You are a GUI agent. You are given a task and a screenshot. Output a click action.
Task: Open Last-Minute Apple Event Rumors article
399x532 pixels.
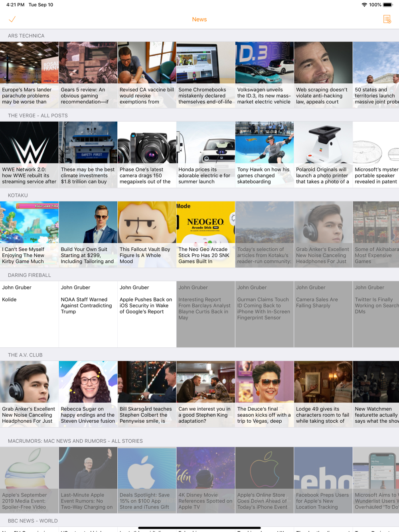point(88,480)
